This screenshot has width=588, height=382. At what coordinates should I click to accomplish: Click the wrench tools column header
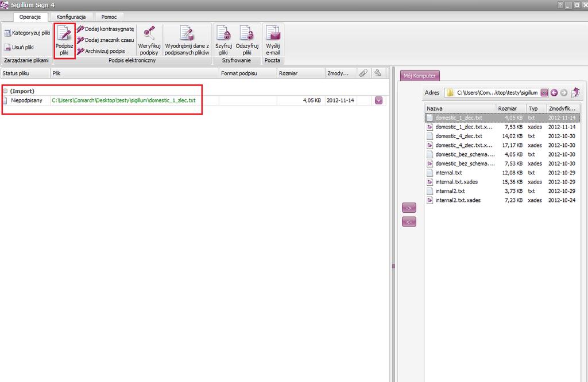pyautogui.click(x=378, y=73)
